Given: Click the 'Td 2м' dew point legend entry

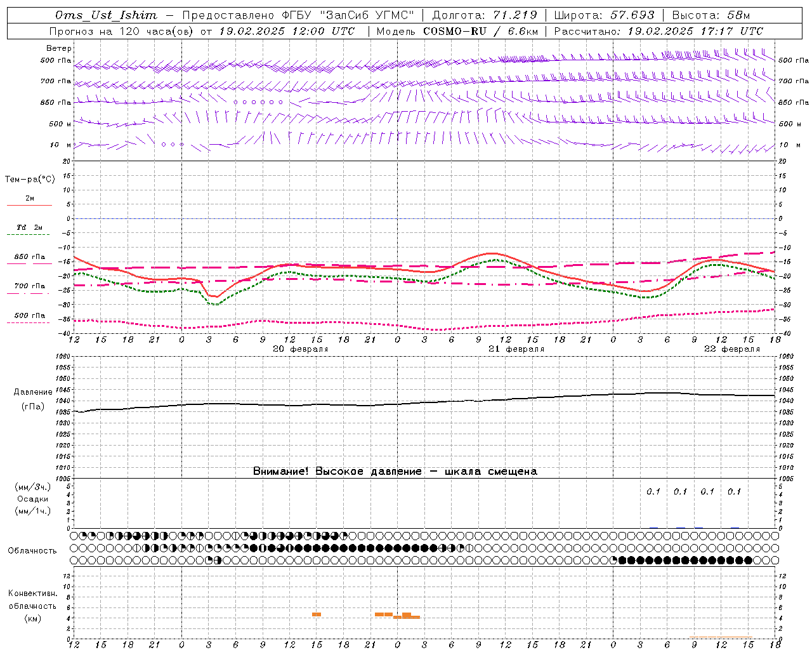Looking at the screenshot, I should coord(29,227).
